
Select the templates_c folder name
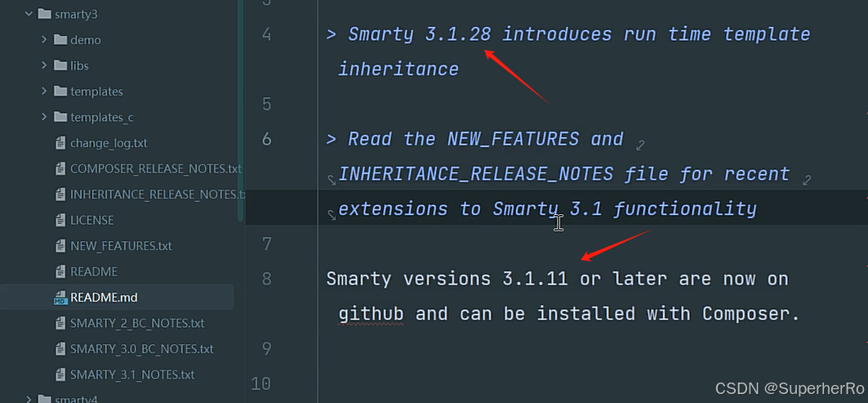102,118
